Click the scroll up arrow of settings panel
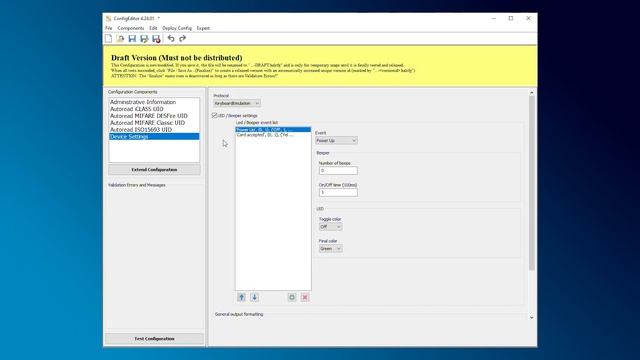This screenshot has height=360, width=640. tap(531, 93)
